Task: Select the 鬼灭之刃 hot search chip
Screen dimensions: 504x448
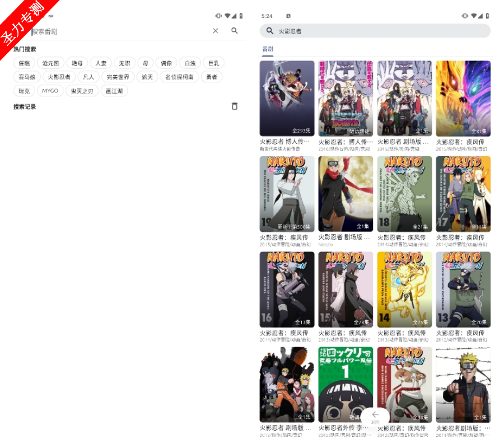Action: tap(82, 91)
